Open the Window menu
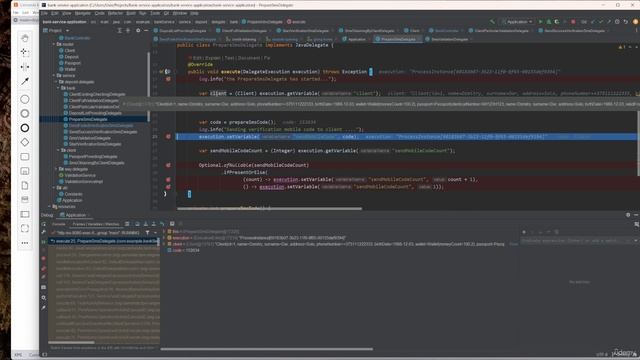 (x=179, y=13)
